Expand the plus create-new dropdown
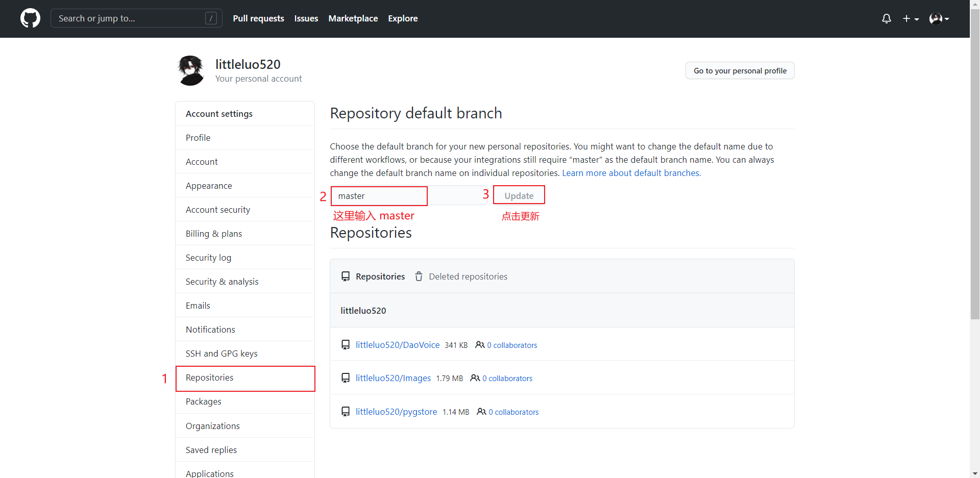This screenshot has height=478, width=980. pos(911,19)
